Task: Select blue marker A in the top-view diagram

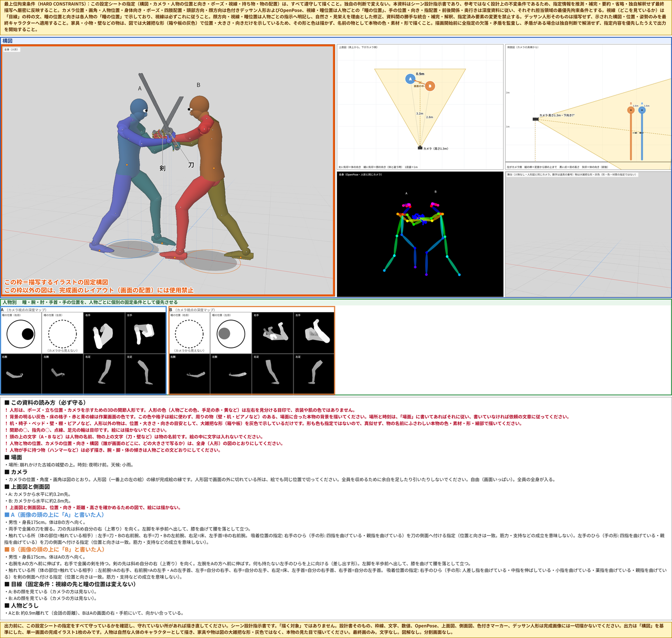Action: (410, 79)
